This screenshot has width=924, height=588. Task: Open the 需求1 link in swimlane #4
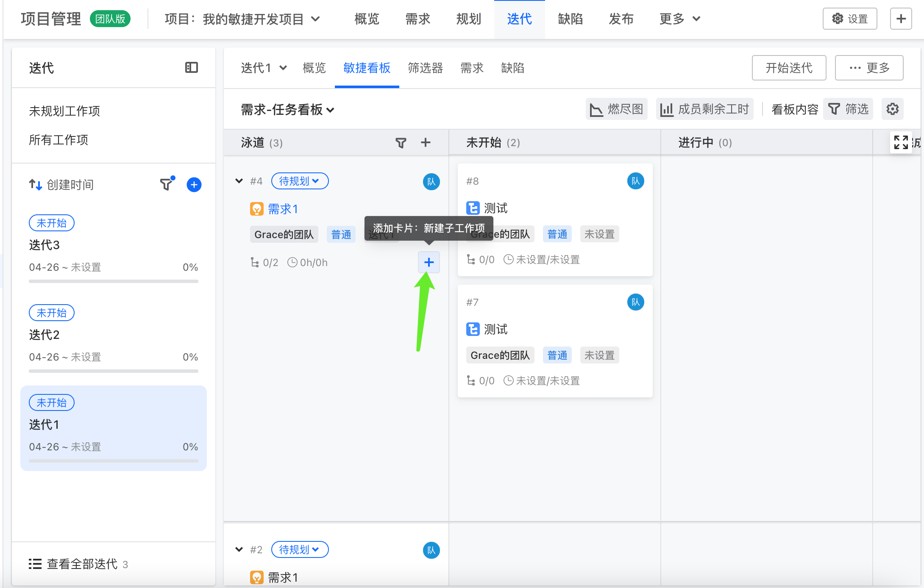tap(283, 209)
